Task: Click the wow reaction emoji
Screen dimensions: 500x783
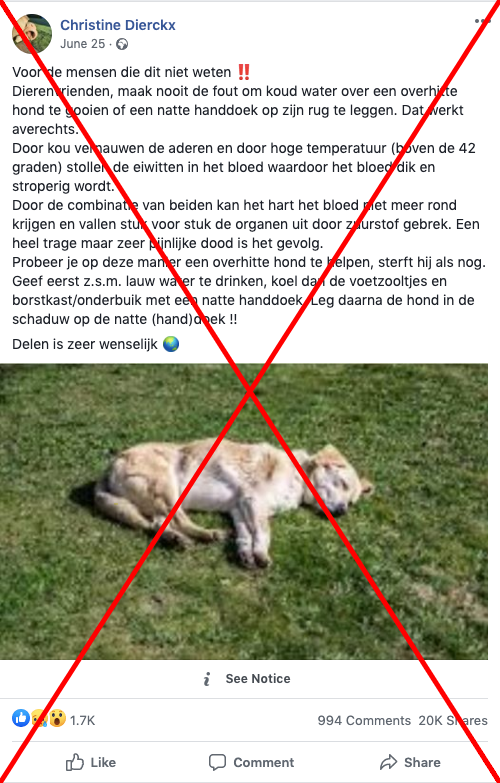Action: click(x=57, y=719)
